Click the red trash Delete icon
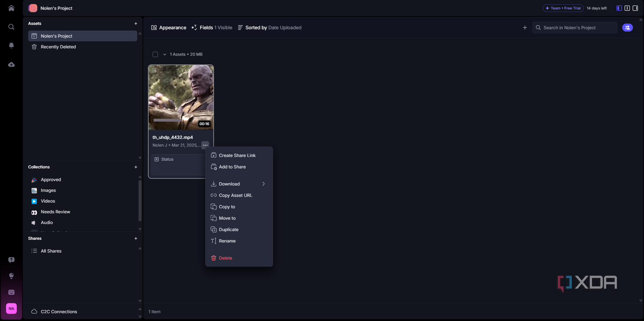This screenshot has width=644, height=321. coord(213,258)
